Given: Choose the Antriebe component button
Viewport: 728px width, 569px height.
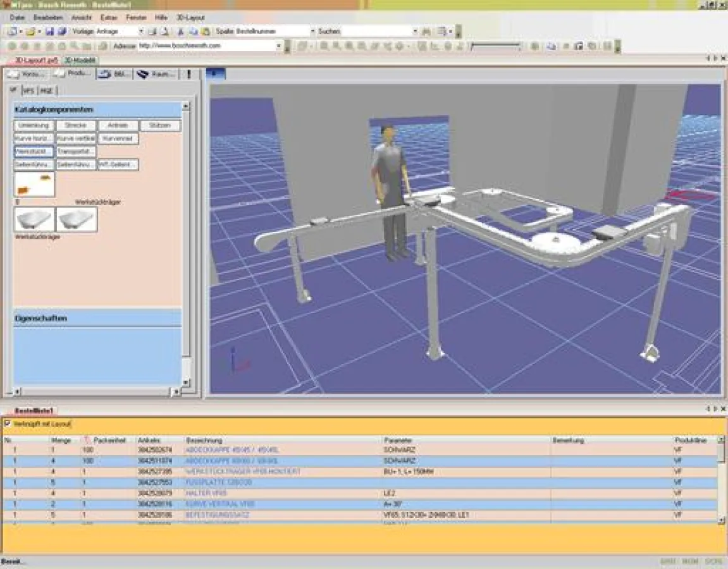Looking at the screenshot, I should coord(119,125).
